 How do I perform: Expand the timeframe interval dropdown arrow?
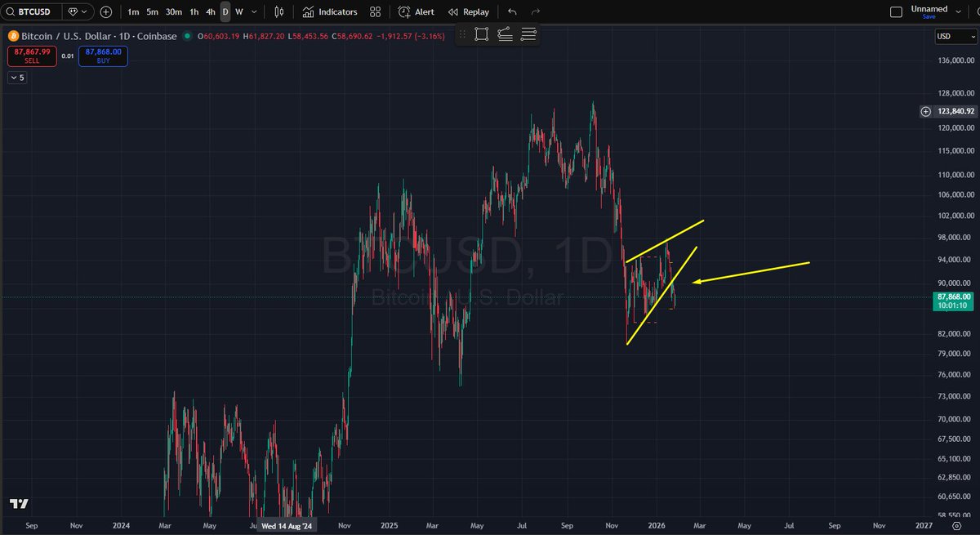point(256,12)
